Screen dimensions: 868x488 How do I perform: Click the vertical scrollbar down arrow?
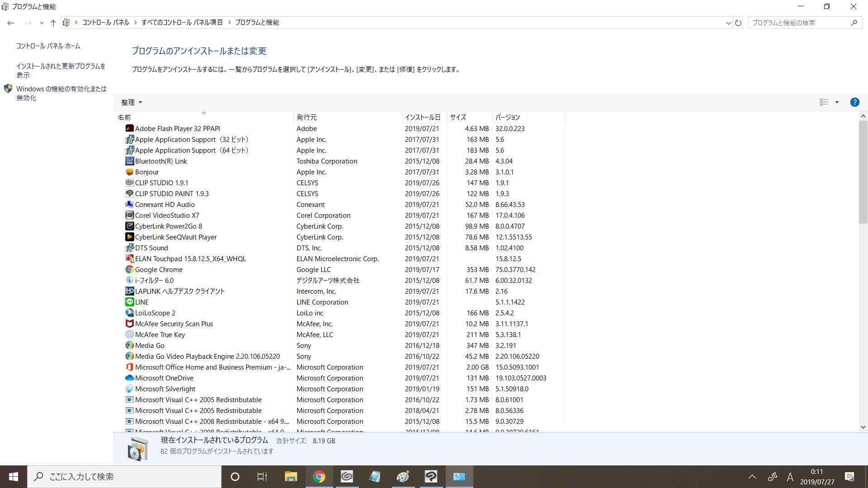pos(863,427)
